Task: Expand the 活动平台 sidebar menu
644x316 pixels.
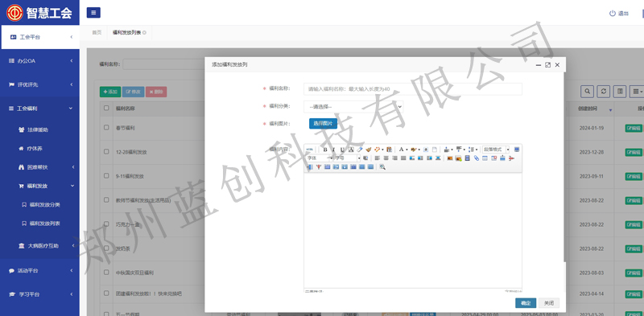Action: click(x=39, y=271)
